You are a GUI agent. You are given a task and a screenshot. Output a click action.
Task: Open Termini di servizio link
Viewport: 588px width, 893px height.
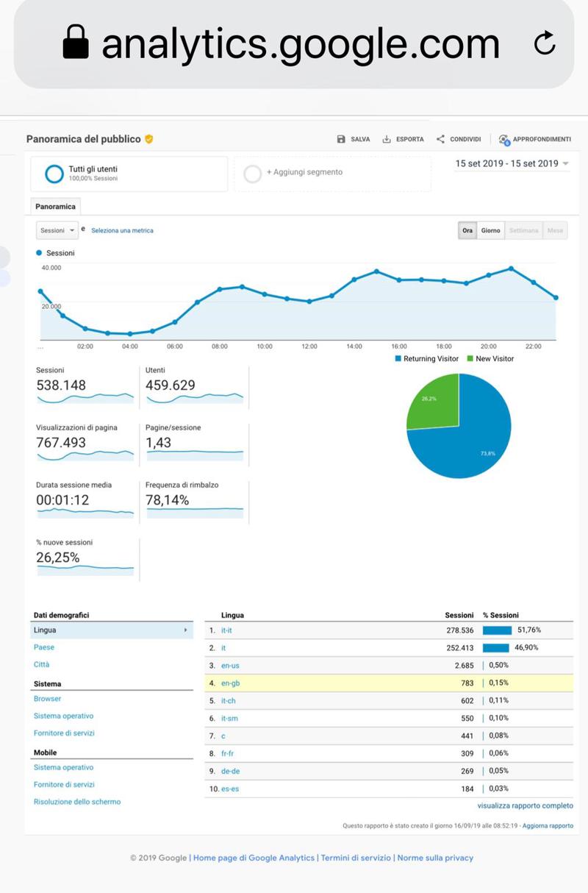356,858
